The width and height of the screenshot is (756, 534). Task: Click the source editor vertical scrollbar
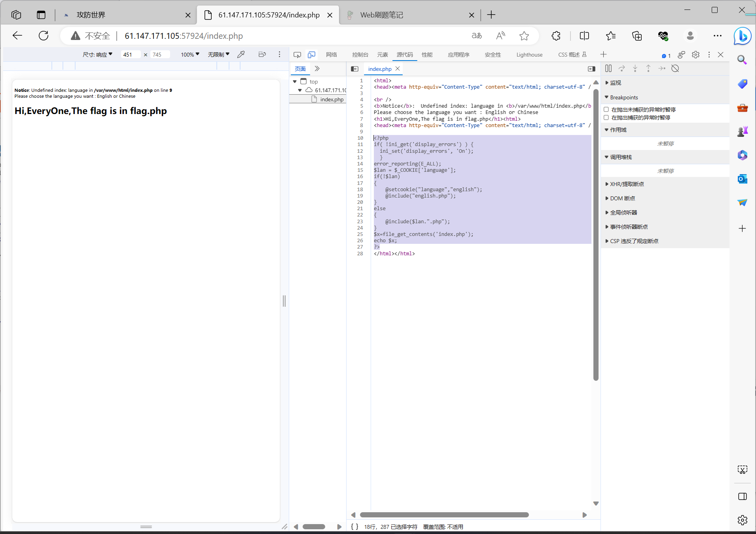point(596,235)
